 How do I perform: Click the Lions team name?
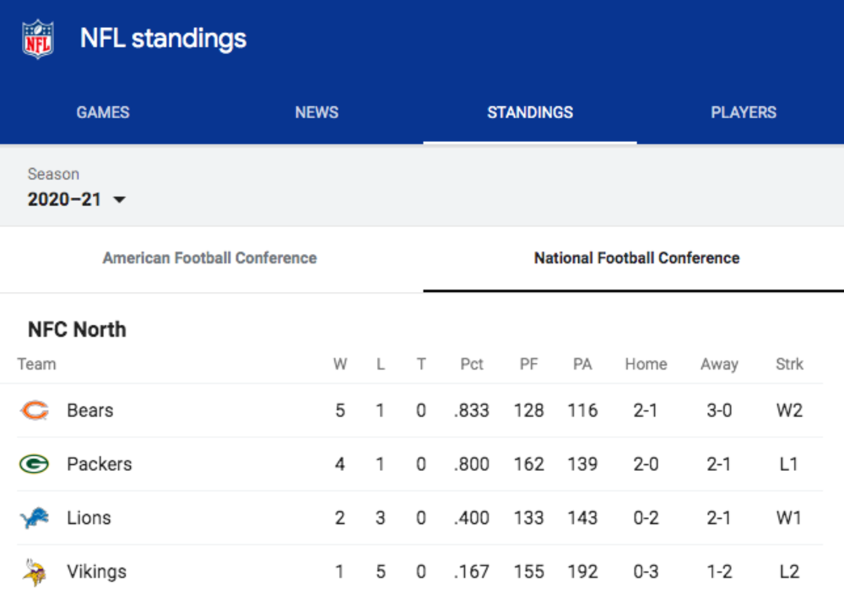(x=89, y=518)
